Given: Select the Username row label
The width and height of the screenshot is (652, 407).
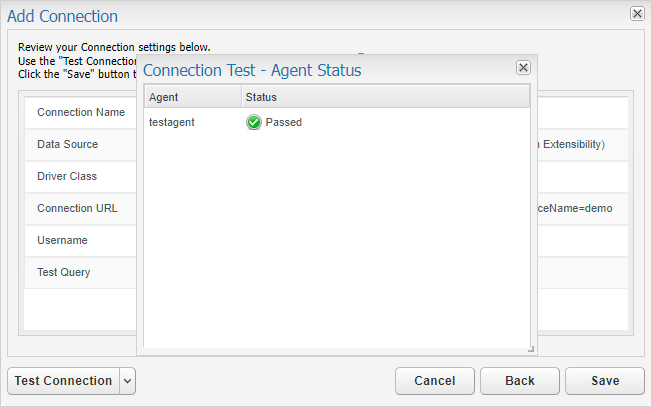Looking at the screenshot, I should tap(62, 240).
